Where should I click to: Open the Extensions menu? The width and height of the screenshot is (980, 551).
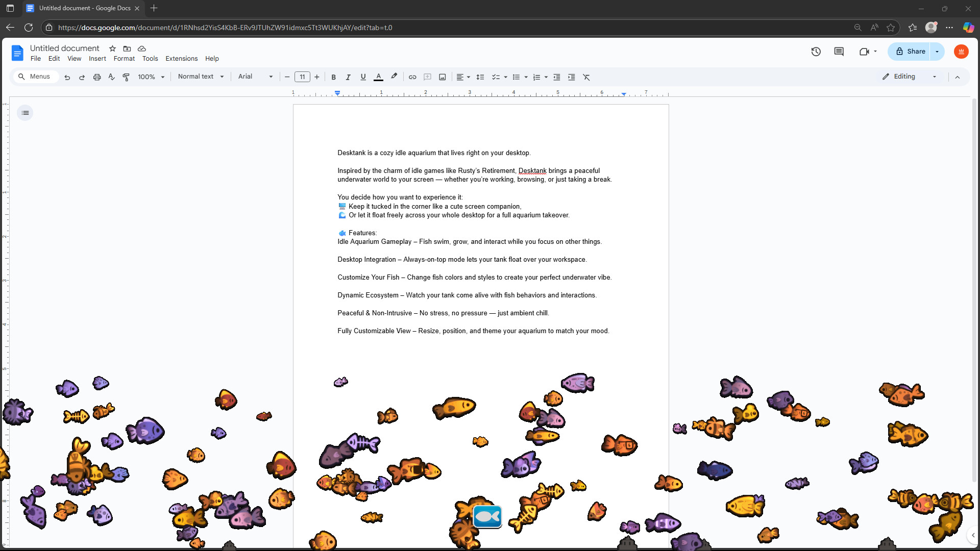pos(181,58)
